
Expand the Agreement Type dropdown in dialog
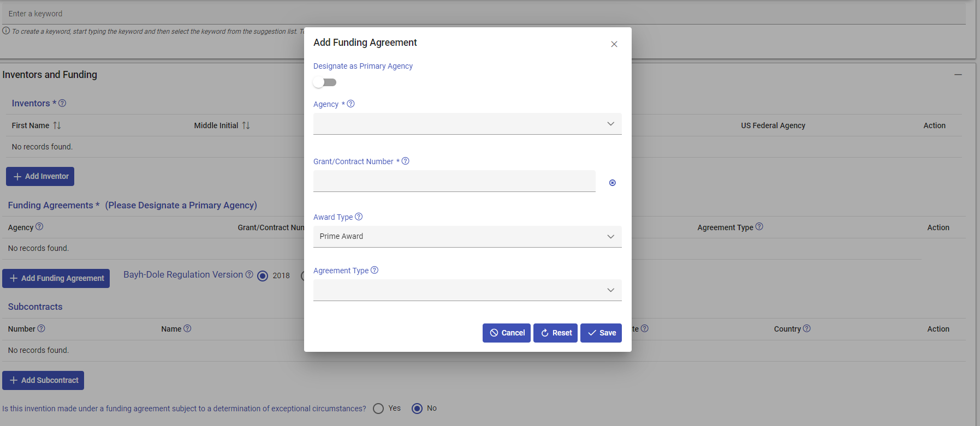[x=467, y=290]
